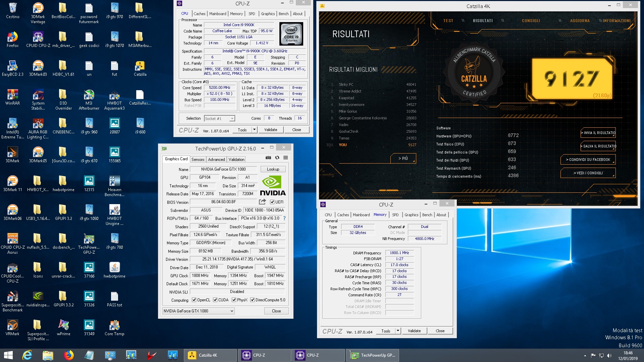644x362 pixels.
Task: Click Validate in the top CPU-Z window
Action: click(x=271, y=130)
